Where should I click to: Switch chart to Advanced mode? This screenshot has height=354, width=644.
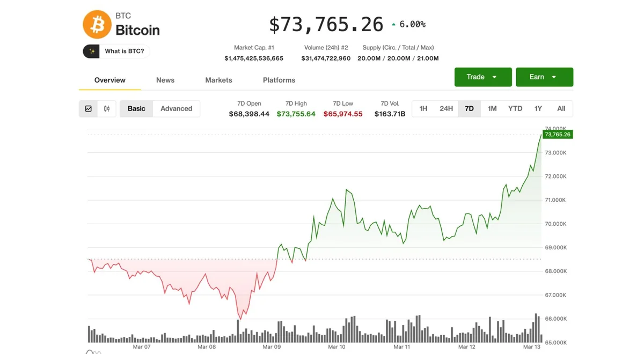coord(177,108)
